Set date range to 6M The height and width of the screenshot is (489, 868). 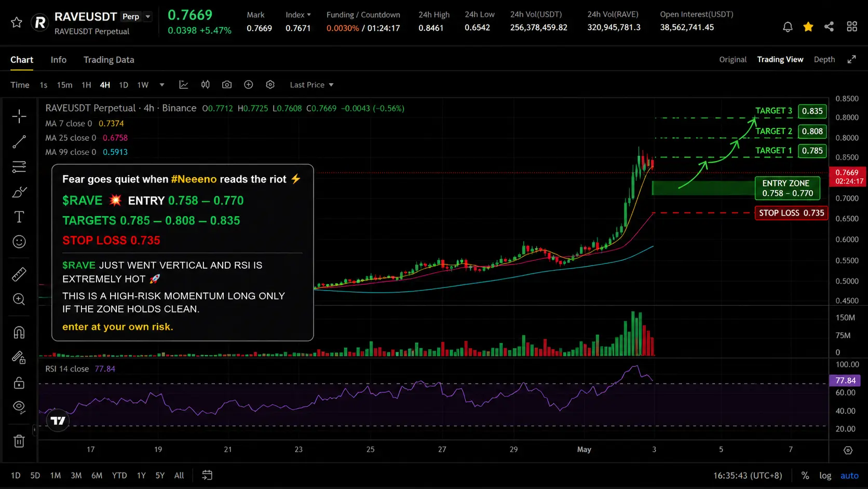[x=97, y=475]
